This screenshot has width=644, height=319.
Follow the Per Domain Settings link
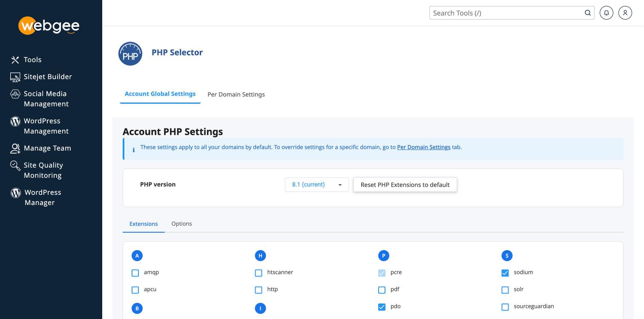(424, 147)
